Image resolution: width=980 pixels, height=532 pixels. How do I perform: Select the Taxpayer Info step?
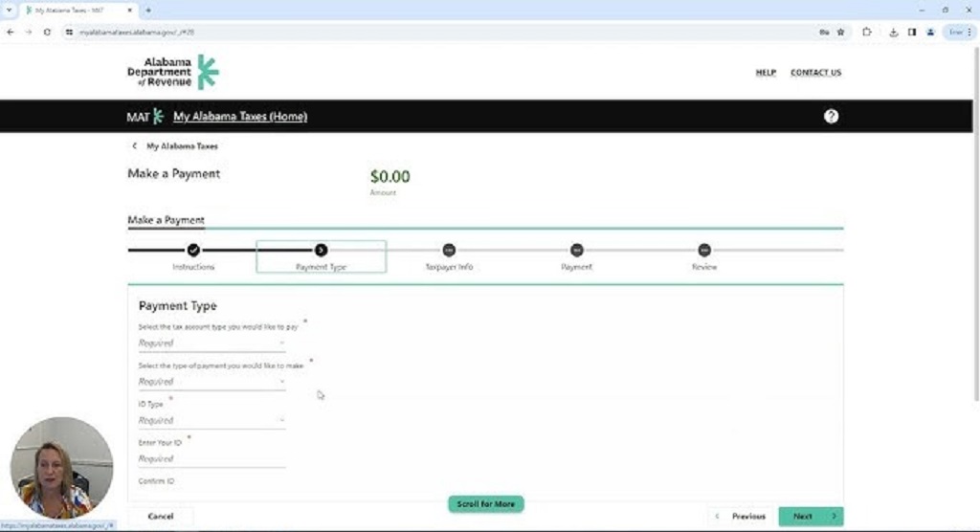(x=449, y=256)
